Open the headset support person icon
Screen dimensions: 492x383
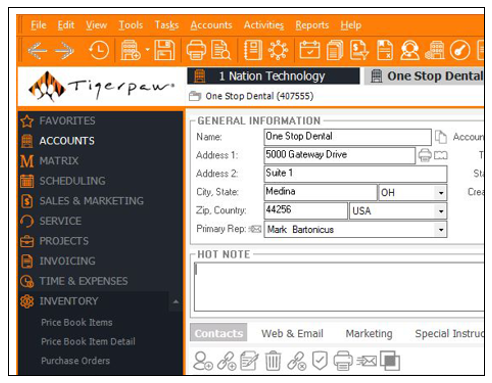coord(410,50)
